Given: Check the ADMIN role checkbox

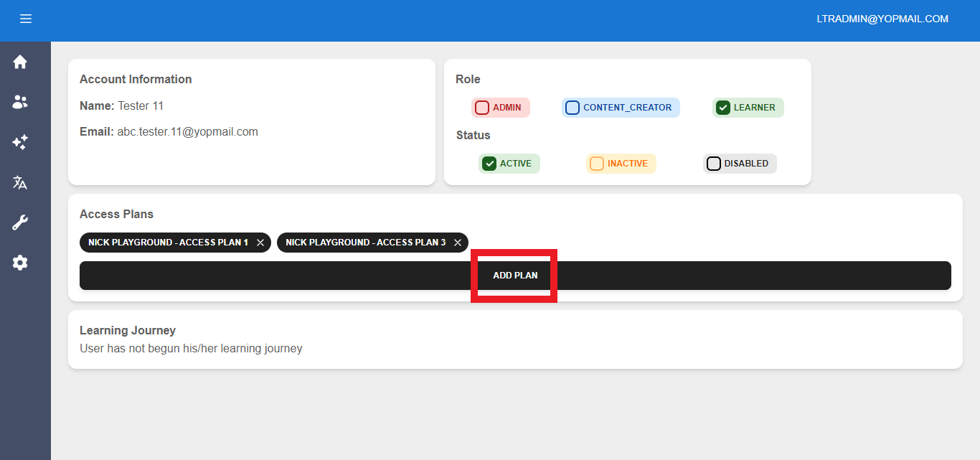Looking at the screenshot, I should [x=482, y=108].
